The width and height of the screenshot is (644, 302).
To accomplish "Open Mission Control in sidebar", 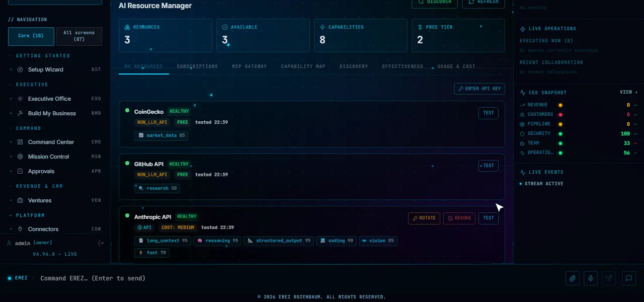I will [55, 157].
